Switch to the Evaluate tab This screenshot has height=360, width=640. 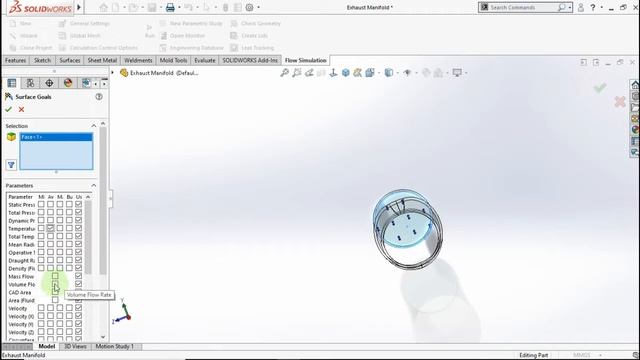coord(204,60)
